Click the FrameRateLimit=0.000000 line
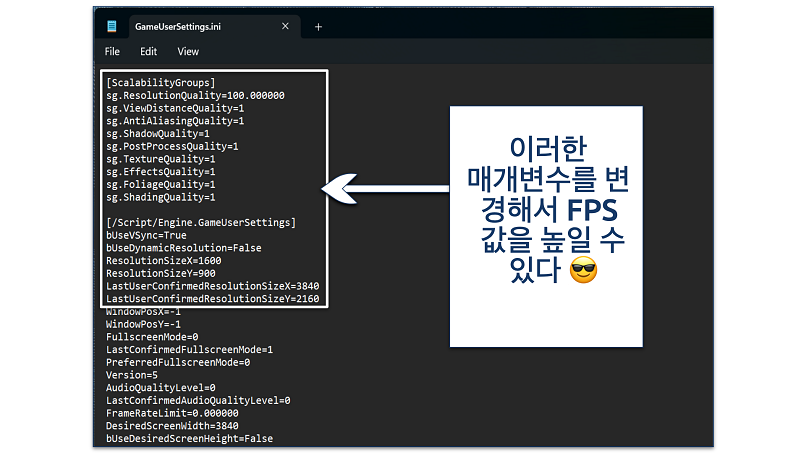 [170, 413]
